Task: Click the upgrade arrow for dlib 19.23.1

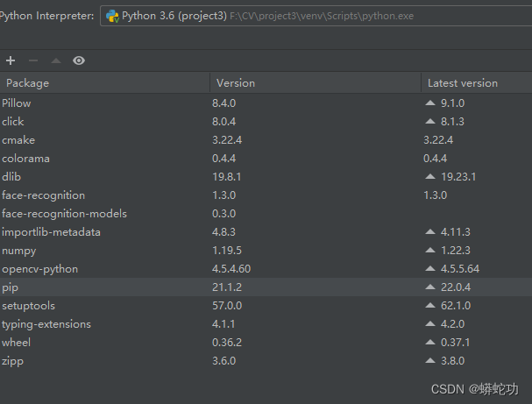Action: click(429, 177)
